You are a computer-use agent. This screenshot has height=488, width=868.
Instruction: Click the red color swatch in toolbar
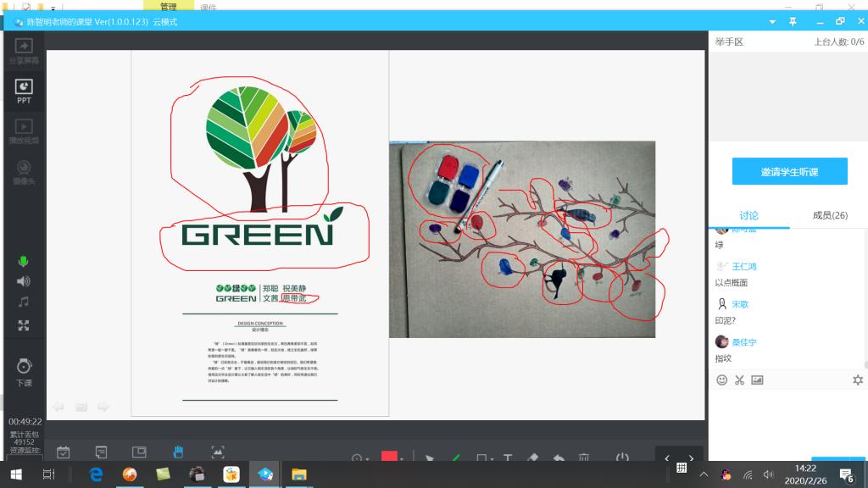(389, 457)
